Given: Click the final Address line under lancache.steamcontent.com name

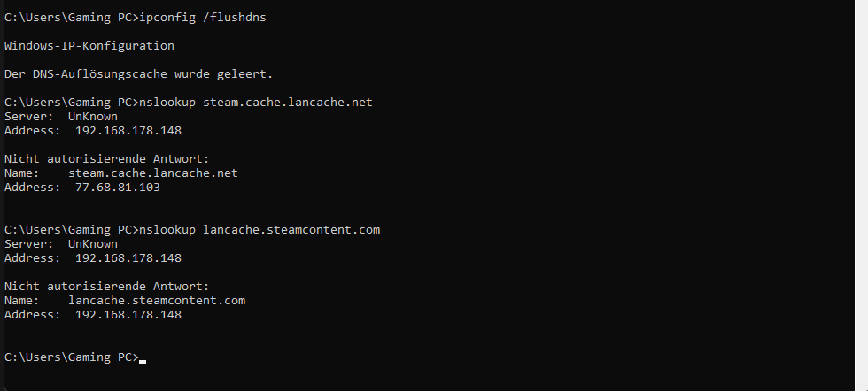Looking at the screenshot, I should 93,315.
